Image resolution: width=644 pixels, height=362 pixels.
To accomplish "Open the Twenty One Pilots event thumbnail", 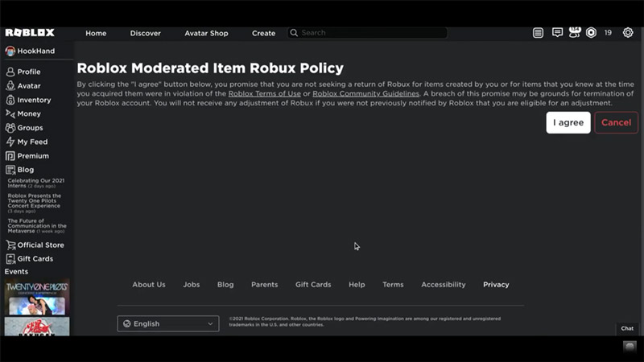I will [37, 296].
